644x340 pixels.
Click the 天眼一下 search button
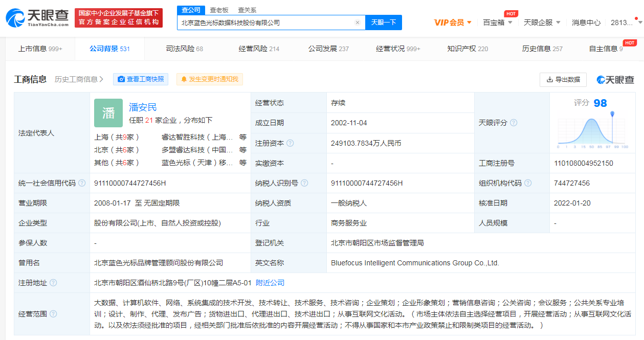[x=384, y=22]
